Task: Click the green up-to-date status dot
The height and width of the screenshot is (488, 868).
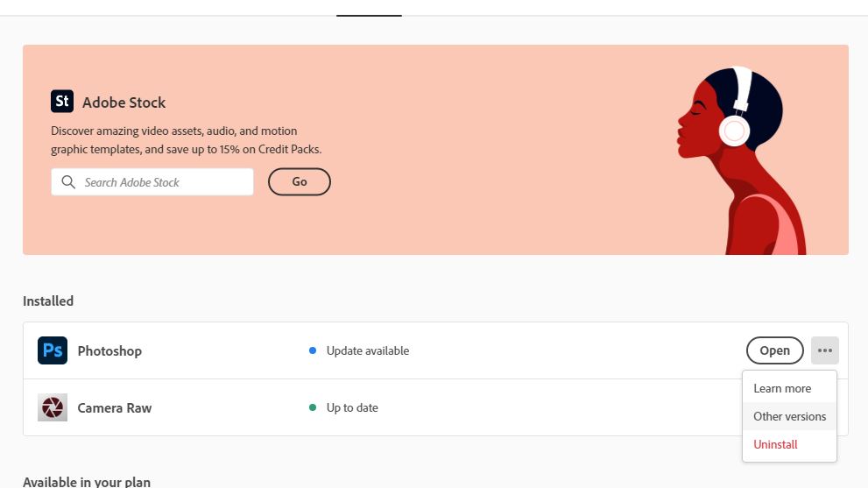Action: coord(313,407)
